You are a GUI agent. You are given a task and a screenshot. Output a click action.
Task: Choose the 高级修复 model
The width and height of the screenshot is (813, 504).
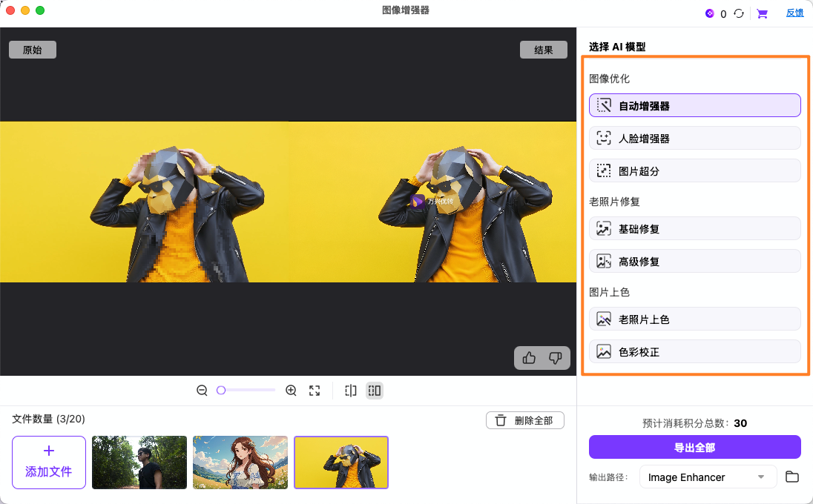click(x=694, y=260)
